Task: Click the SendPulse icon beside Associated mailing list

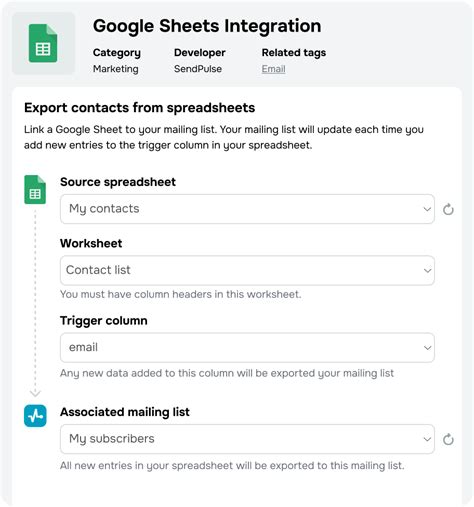Action: pyautogui.click(x=35, y=416)
